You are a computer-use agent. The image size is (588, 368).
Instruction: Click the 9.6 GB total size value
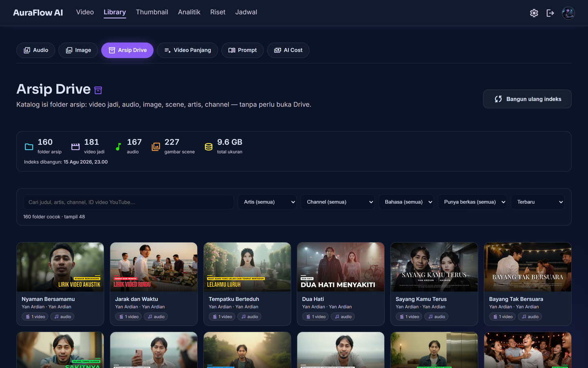point(230,142)
